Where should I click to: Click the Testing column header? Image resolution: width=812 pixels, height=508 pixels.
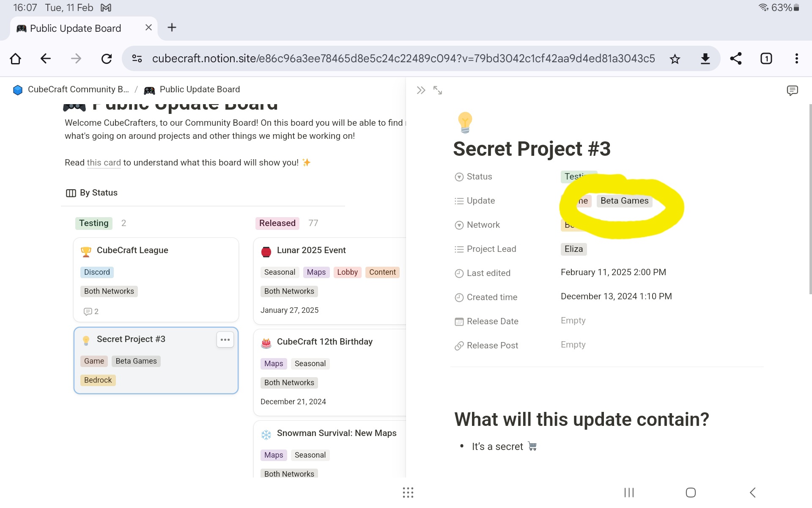(x=94, y=223)
